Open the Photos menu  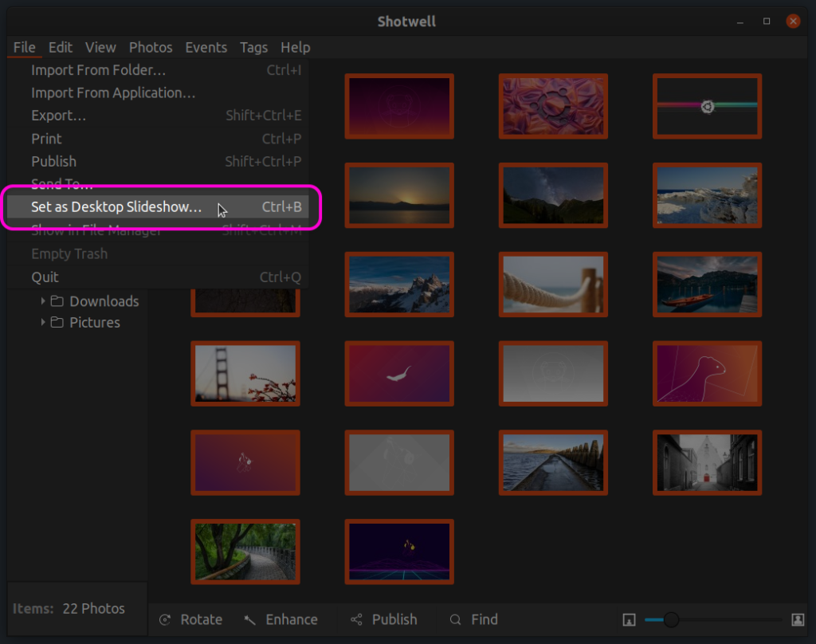[151, 47]
